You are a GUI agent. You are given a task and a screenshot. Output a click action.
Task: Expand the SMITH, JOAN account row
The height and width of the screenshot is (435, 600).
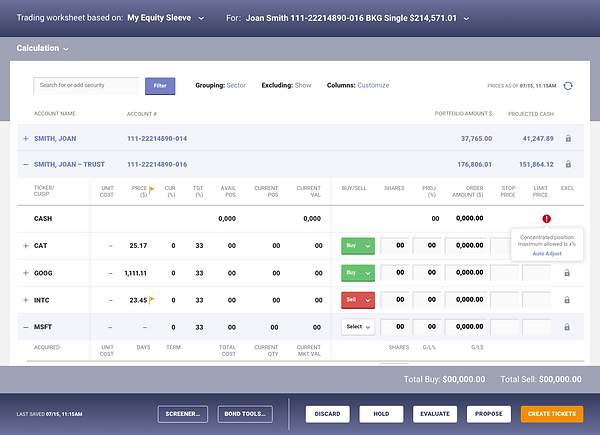26,138
